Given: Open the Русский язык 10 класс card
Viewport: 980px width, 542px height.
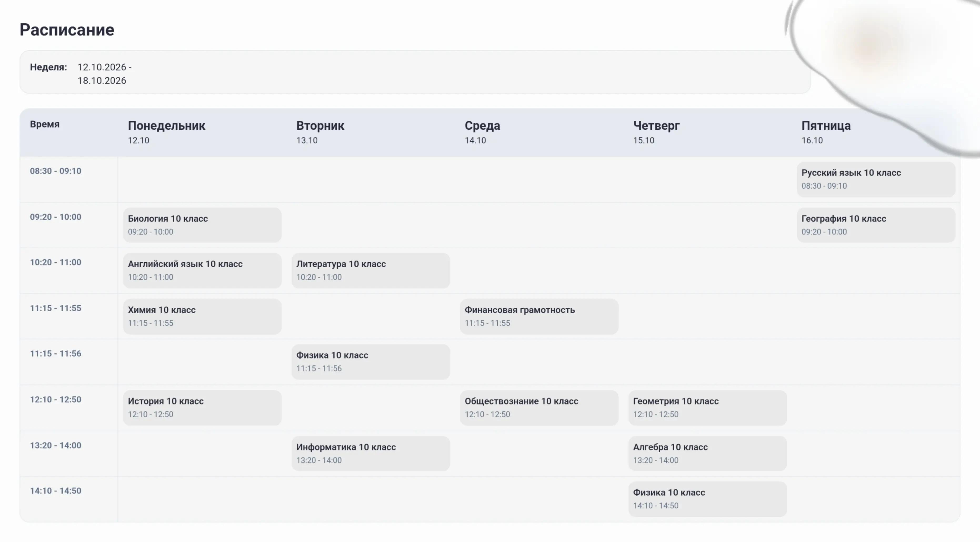Looking at the screenshot, I should 876,179.
